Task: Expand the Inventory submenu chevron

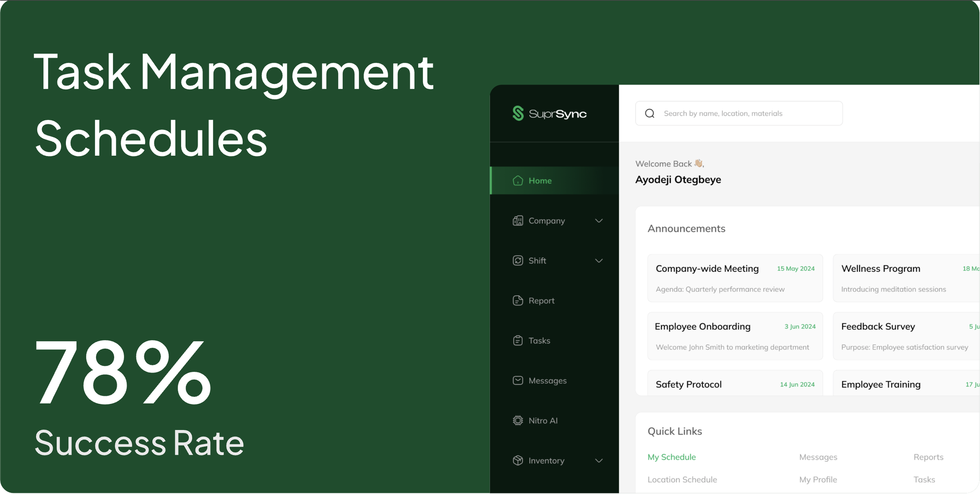Action: (599, 461)
